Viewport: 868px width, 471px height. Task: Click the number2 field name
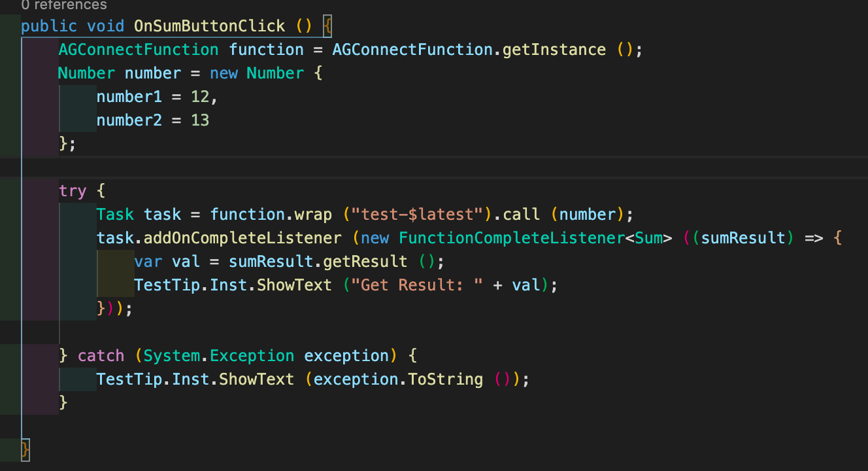[129, 120]
